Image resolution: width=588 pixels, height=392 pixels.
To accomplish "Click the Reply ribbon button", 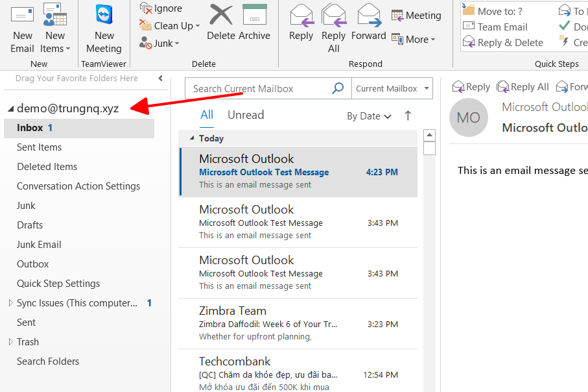I will pos(301,23).
